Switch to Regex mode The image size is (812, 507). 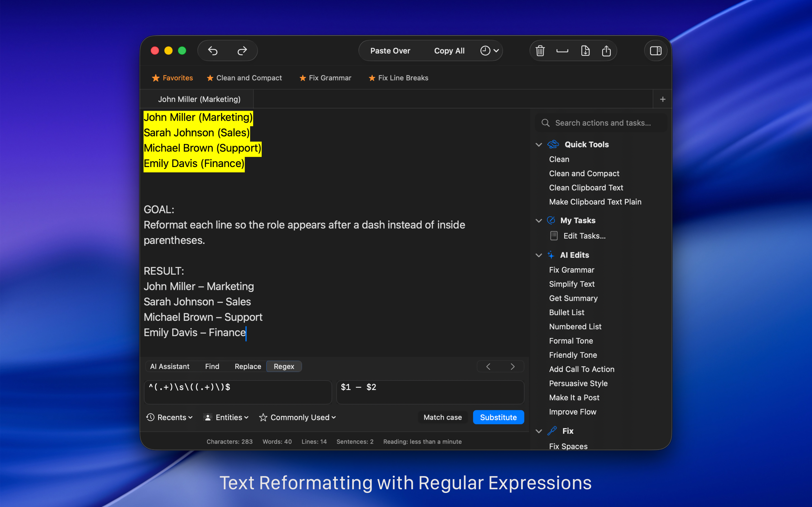(x=284, y=366)
